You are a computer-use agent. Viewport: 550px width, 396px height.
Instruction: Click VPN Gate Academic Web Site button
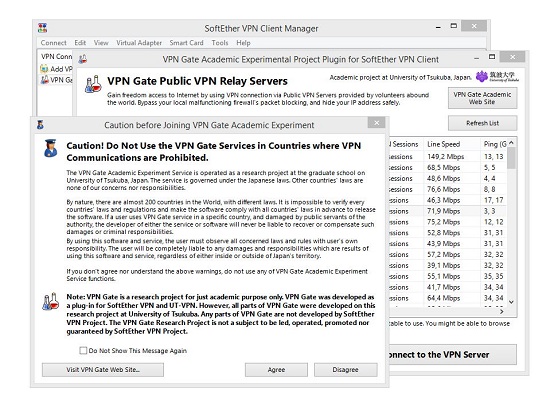coord(482,98)
